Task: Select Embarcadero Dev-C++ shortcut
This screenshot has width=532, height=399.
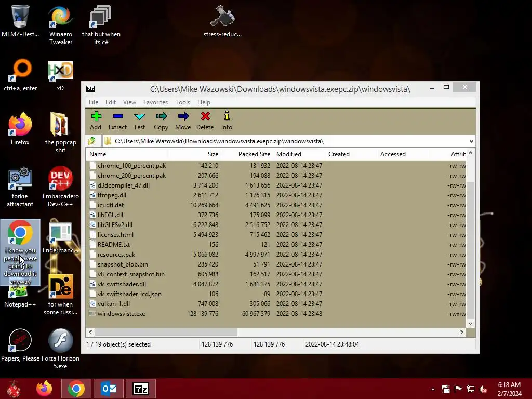Action: coord(60,187)
